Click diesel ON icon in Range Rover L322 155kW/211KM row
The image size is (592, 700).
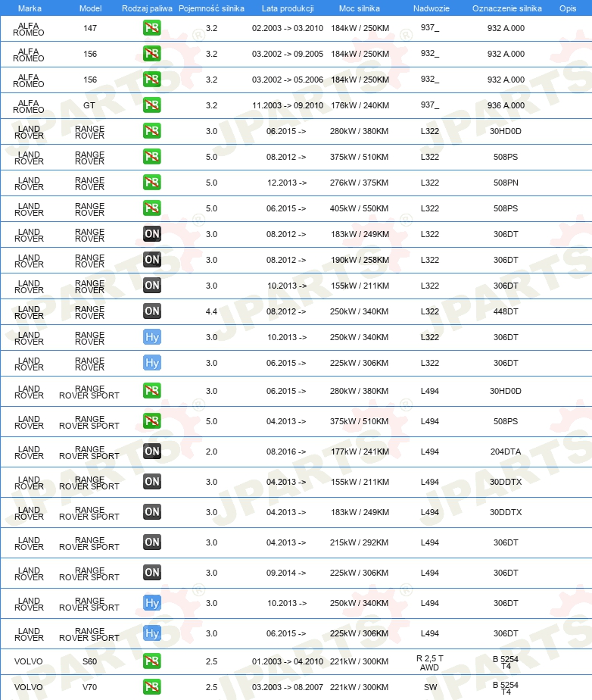[151, 286]
